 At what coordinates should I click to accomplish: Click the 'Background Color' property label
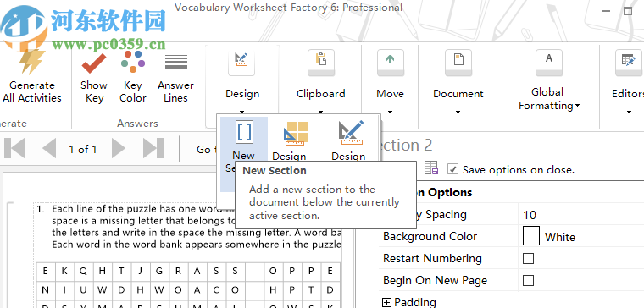tap(430, 237)
